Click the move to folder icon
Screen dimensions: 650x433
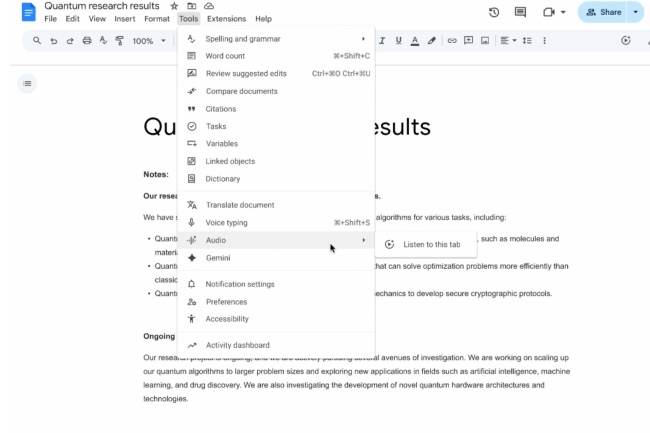click(192, 6)
